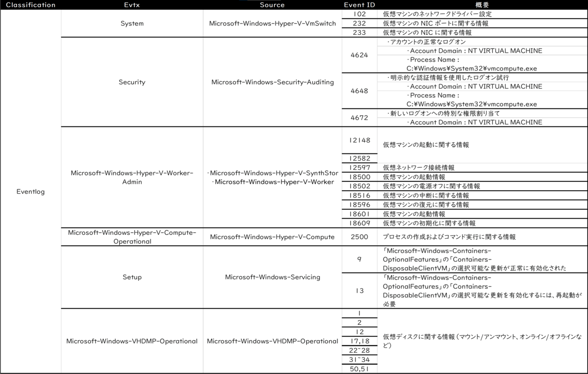588x374 pixels.
Task: Click Event ID 18601
Action: pos(360,214)
